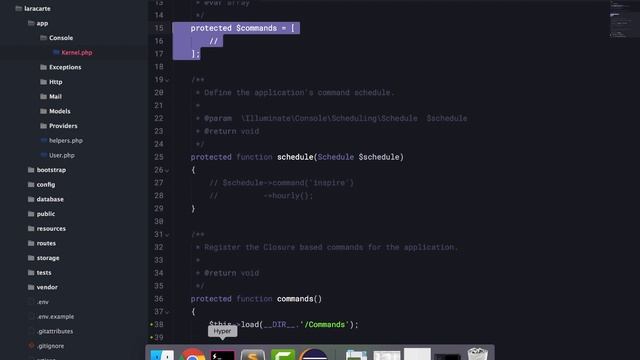This screenshot has width=640, height=360.
Task: Open the green Camtasia dock icon
Action: click(283, 354)
